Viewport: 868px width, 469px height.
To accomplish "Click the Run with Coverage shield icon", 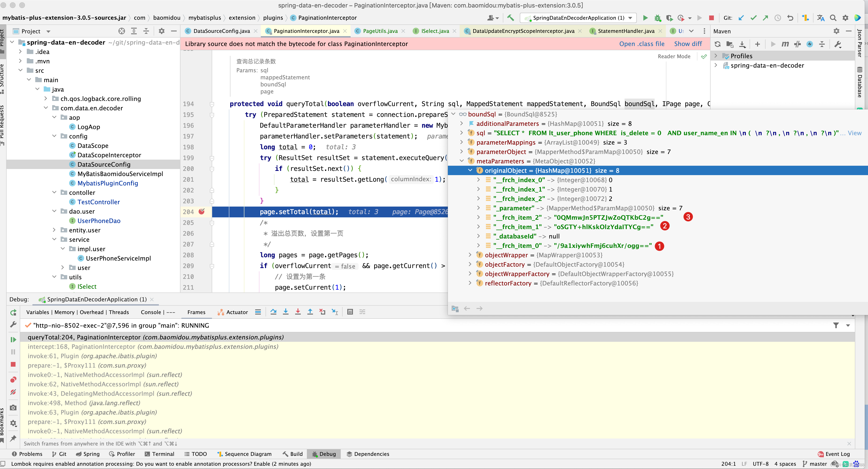I will [x=669, y=18].
